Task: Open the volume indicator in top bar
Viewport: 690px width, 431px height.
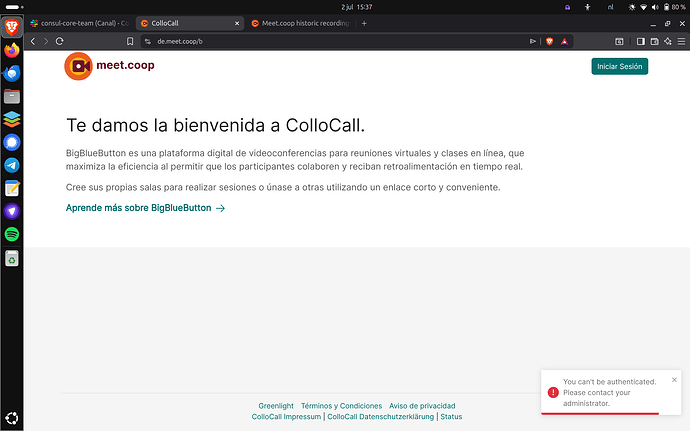Action: pos(655,7)
